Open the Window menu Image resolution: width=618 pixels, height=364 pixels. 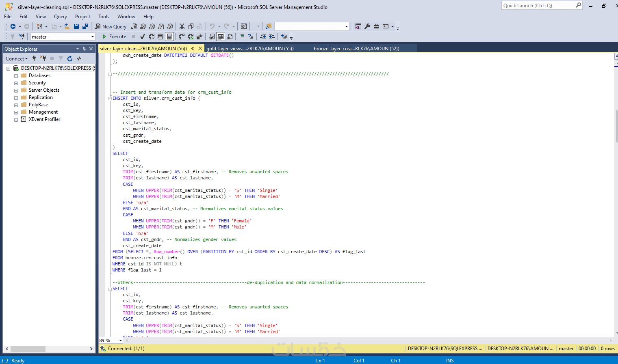(x=126, y=17)
